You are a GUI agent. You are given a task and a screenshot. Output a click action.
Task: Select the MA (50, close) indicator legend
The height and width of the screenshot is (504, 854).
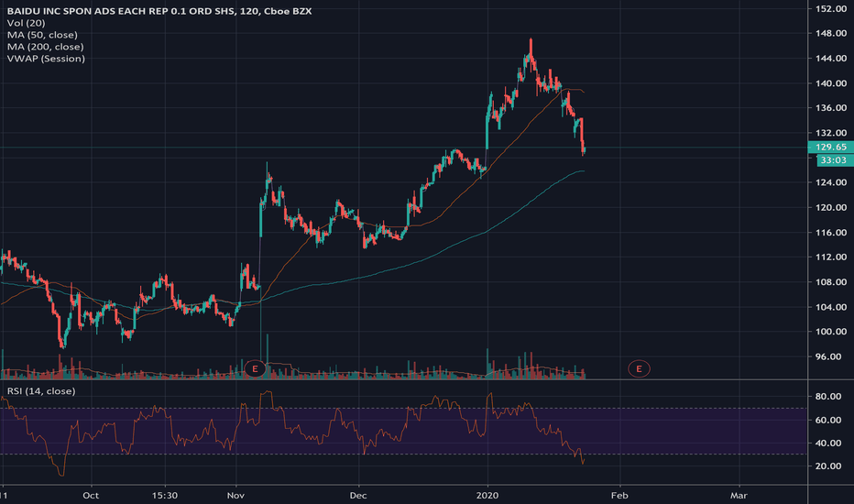42,35
